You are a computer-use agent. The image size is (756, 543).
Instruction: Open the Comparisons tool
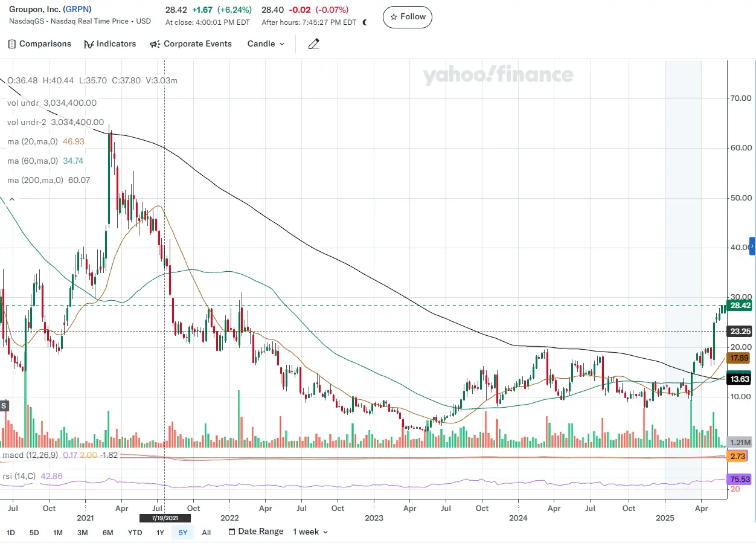39,44
